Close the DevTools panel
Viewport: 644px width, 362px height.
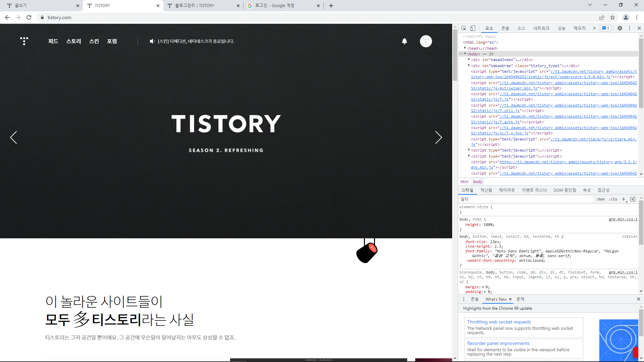(639, 28)
